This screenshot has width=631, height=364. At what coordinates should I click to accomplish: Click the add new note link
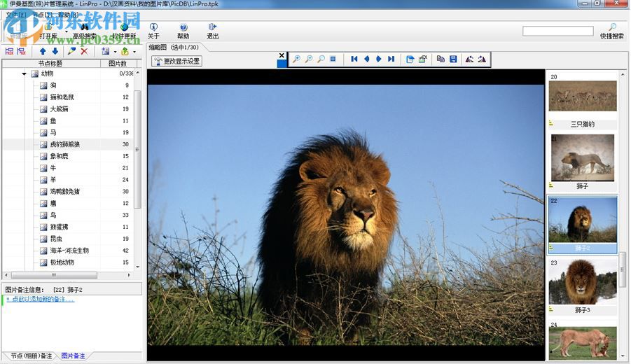(41, 299)
